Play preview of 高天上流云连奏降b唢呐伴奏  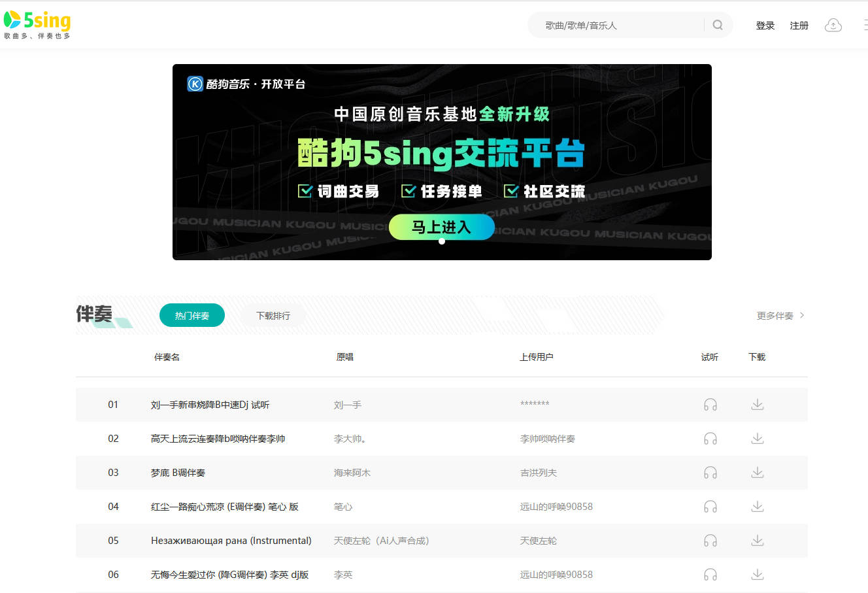710,438
